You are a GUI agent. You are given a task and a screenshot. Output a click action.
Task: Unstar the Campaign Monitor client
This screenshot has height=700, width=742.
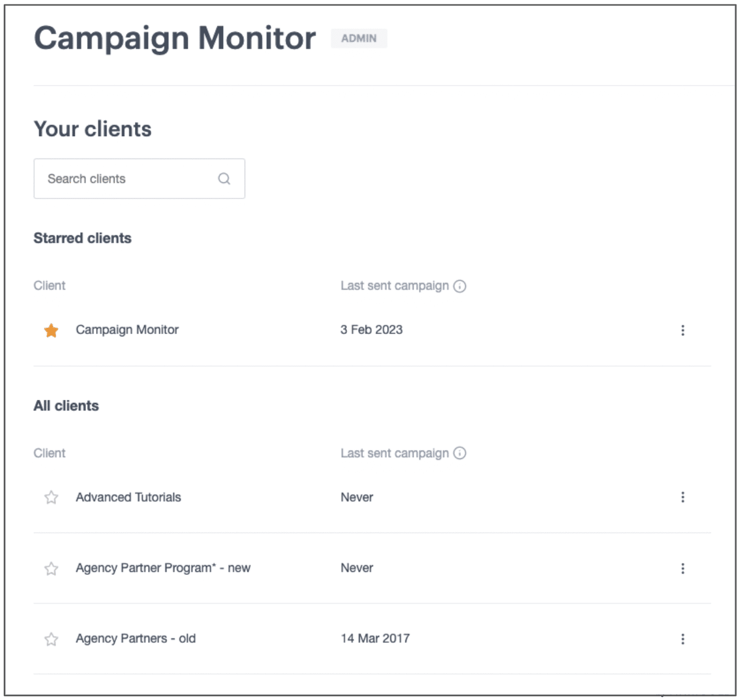click(x=51, y=330)
